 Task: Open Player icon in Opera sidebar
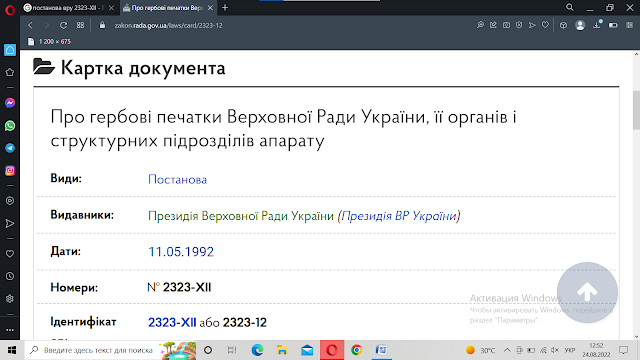click(x=10, y=201)
